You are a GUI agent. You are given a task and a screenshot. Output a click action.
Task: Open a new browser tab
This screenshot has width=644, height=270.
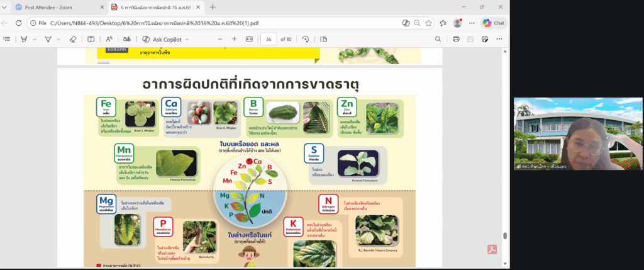click(213, 7)
